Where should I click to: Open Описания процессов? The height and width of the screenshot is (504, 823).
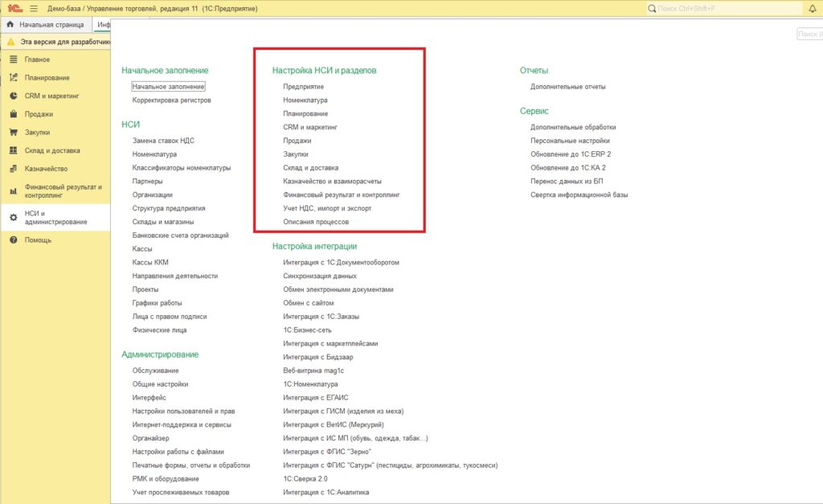click(x=316, y=222)
